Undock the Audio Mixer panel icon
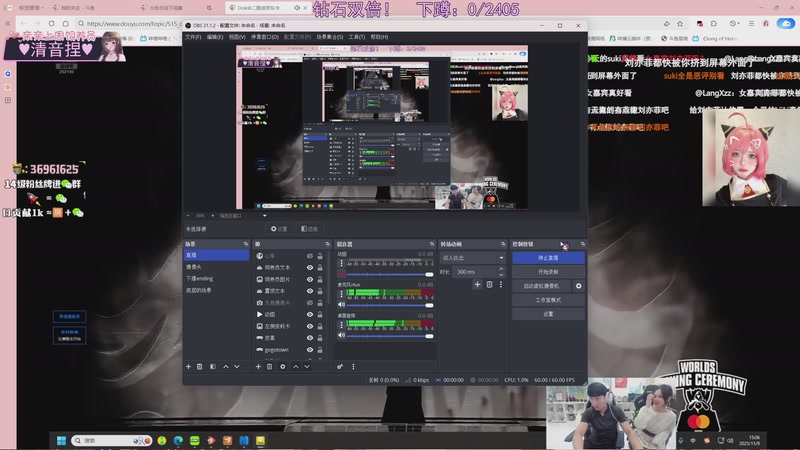Screen dimensions: 800x450 pyautogui.click(x=432, y=244)
